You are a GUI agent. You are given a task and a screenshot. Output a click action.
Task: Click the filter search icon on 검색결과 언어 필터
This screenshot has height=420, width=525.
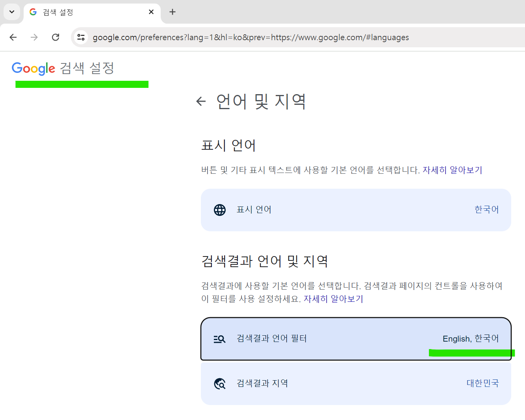tap(219, 339)
